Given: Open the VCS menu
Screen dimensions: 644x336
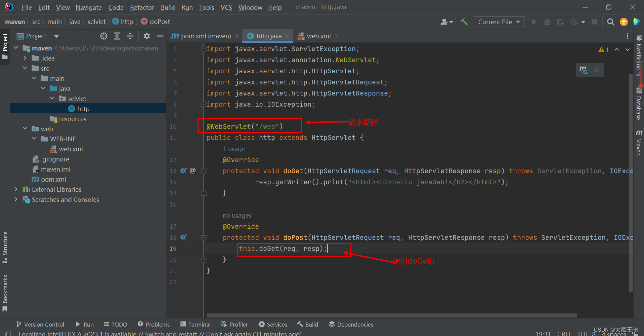Looking at the screenshot, I should point(226,7).
